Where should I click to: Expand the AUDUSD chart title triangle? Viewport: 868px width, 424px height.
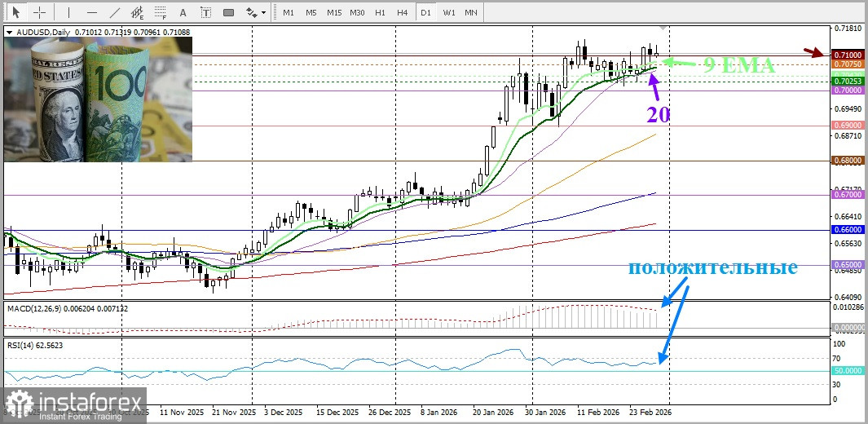point(9,33)
